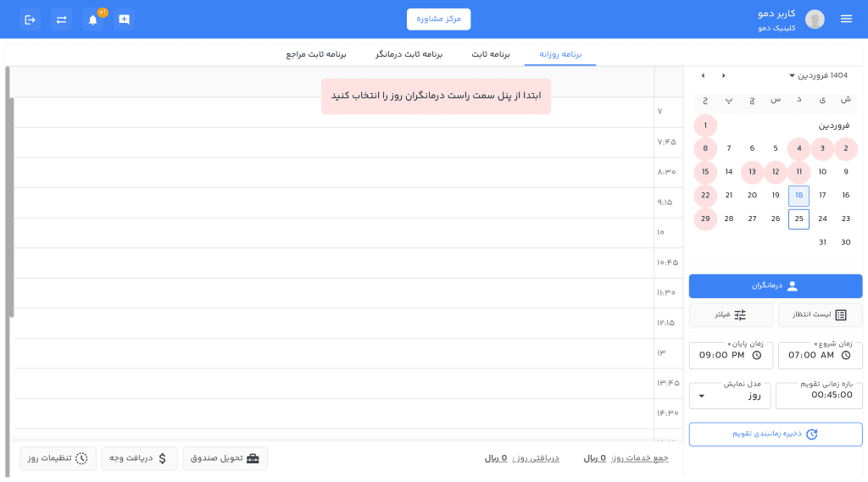Open notifications bell icon

point(93,20)
